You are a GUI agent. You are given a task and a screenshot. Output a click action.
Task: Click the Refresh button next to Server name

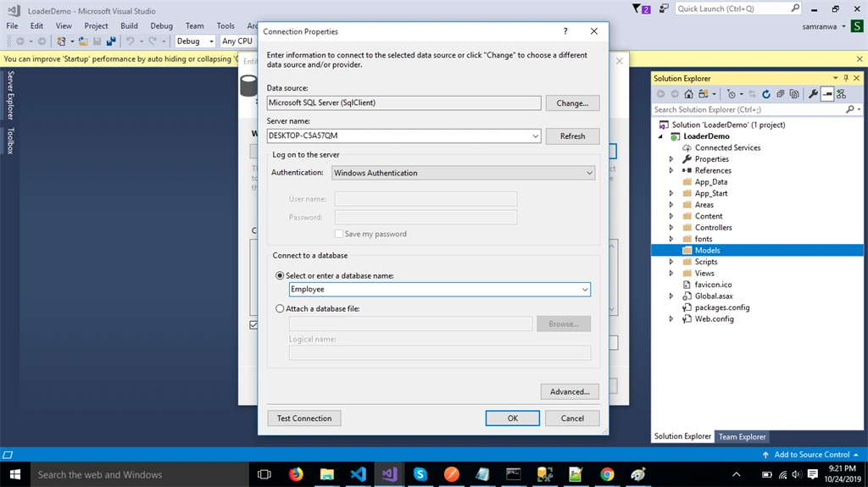(572, 136)
